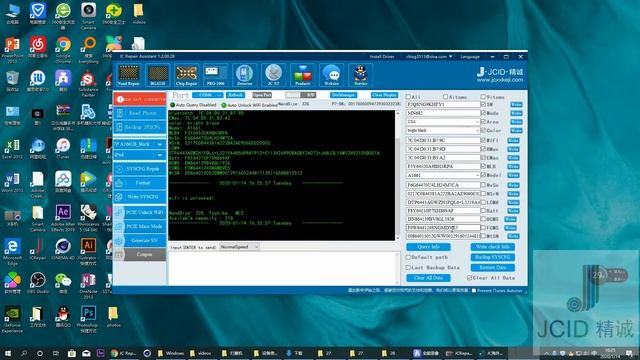Open the NormalSpeed send-speed dropdown
This screenshot has width=640, height=360.
[239, 247]
